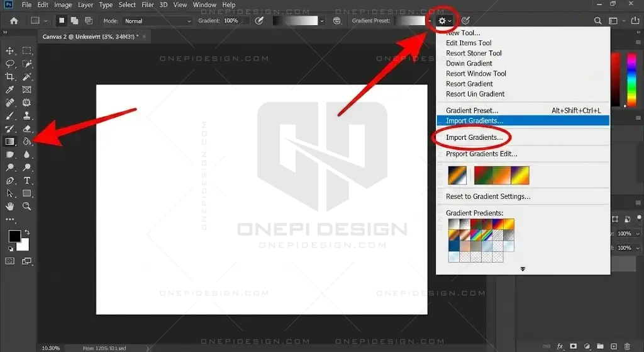644x352 pixels.
Task: Click the Gradient 100% input field
Action: point(231,21)
